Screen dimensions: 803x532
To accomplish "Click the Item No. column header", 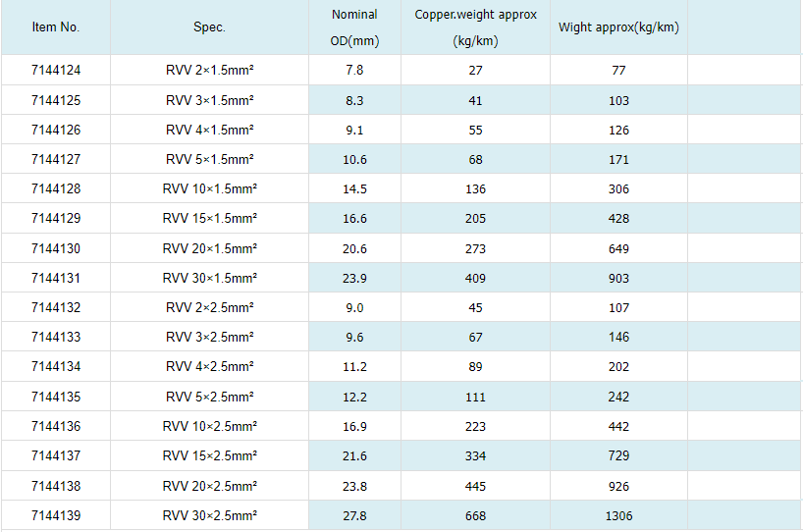I will coord(56,27).
